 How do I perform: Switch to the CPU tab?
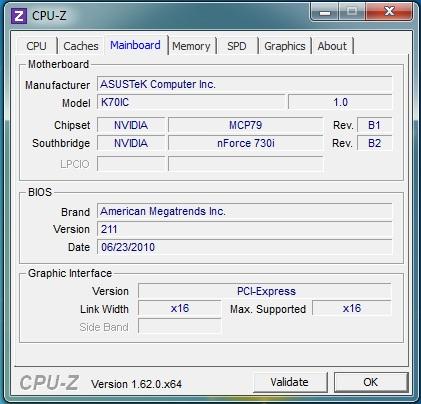tap(37, 46)
